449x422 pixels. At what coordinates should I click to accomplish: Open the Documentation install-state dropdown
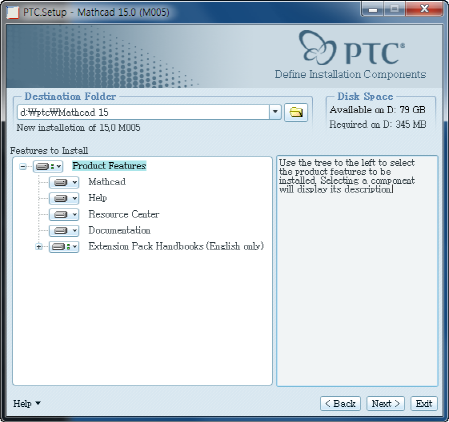pos(64,230)
